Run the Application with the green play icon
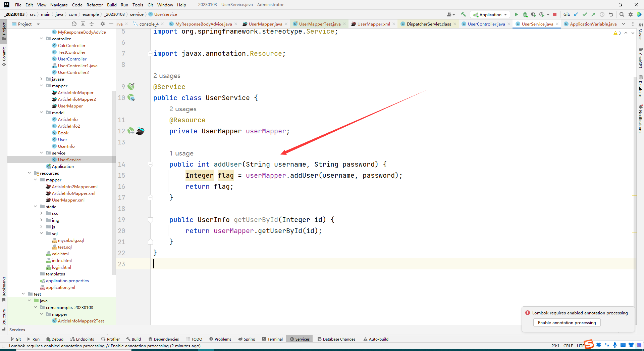The image size is (644, 351). coord(516,14)
